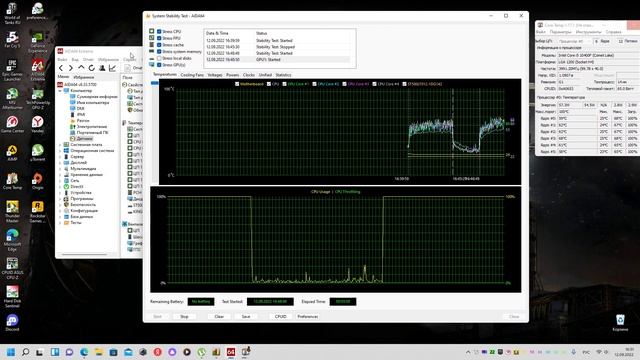
Task: Click the CPUID button
Action: pos(280,317)
